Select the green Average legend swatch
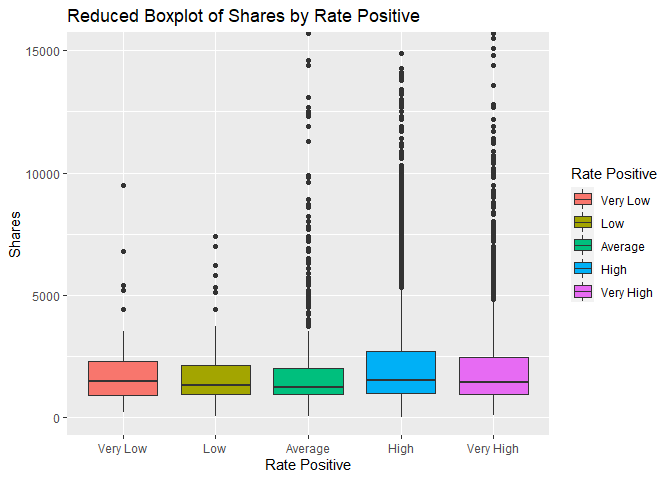This screenshot has width=672, height=480. (584, 246)
